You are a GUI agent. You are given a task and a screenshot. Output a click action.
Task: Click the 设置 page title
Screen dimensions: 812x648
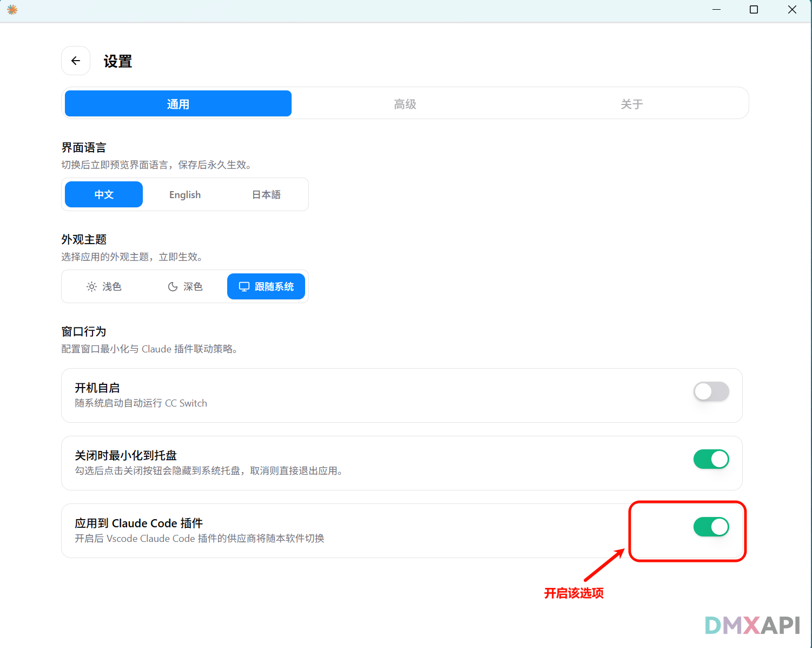pyautogui.click(x=118, y=61)
